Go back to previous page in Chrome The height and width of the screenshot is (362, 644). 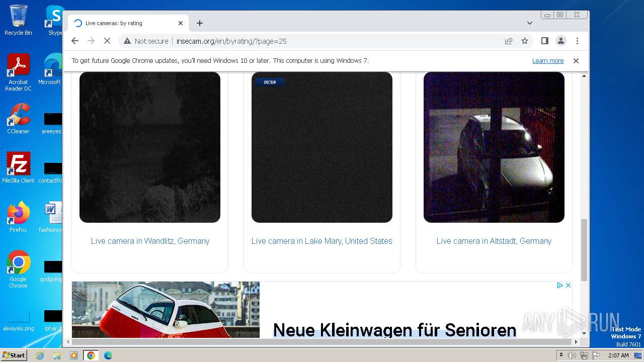tap(75, 41)
